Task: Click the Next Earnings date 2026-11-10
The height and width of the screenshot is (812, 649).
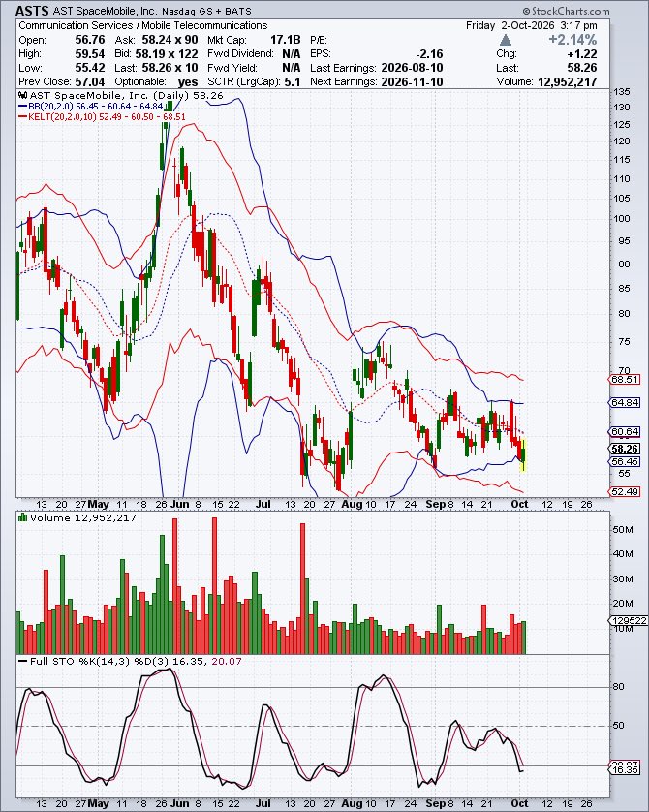Action: tap(412, 81)
